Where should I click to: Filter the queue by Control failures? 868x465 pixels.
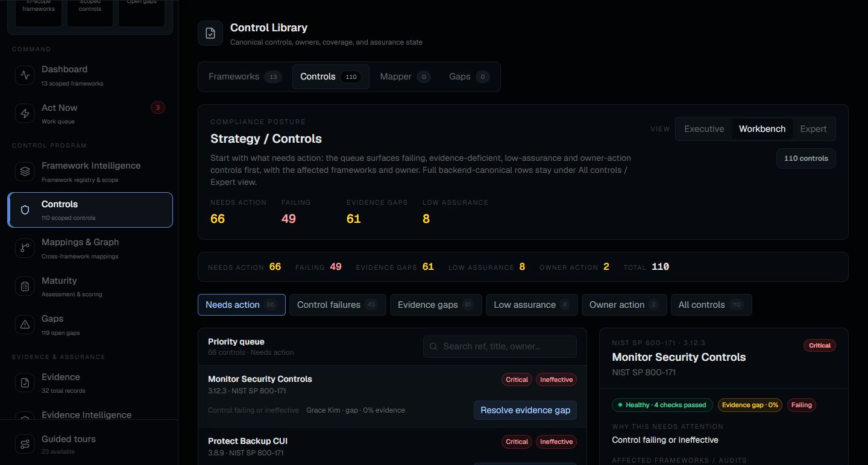click(x=338, y=305)
